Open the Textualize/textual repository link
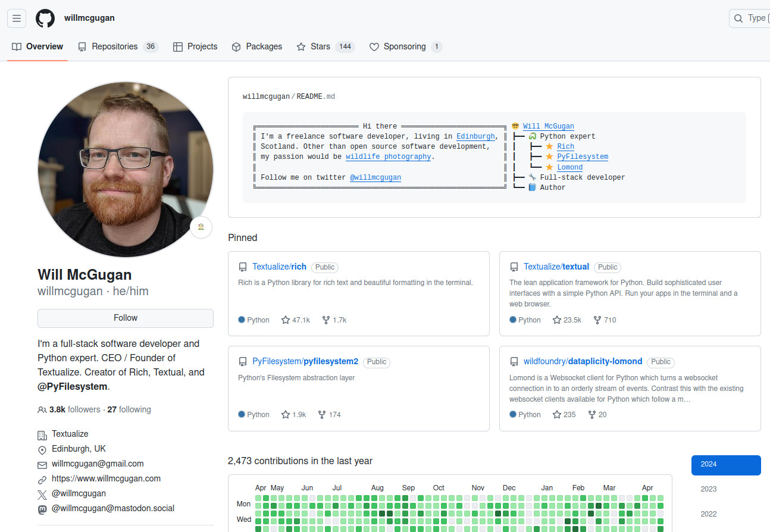The width and height of the screenshot is (770, 532). pos(556,267)
